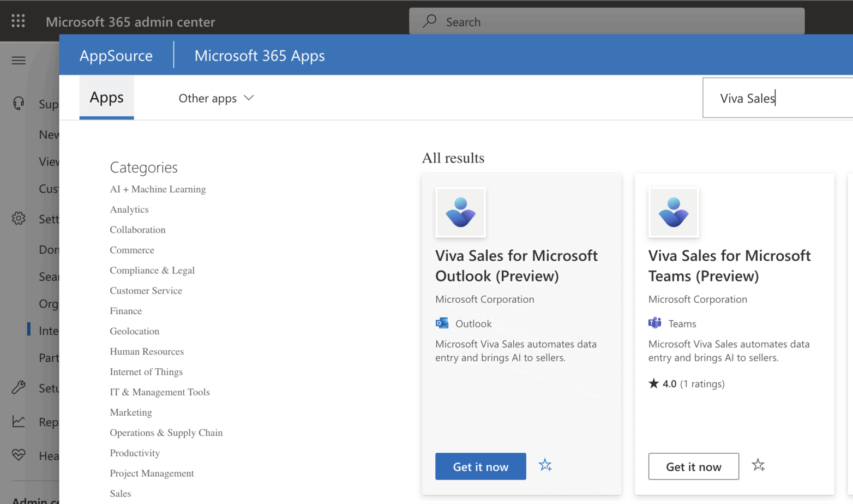
Task: Click the Health heart icon
Action: click(19, 455)
